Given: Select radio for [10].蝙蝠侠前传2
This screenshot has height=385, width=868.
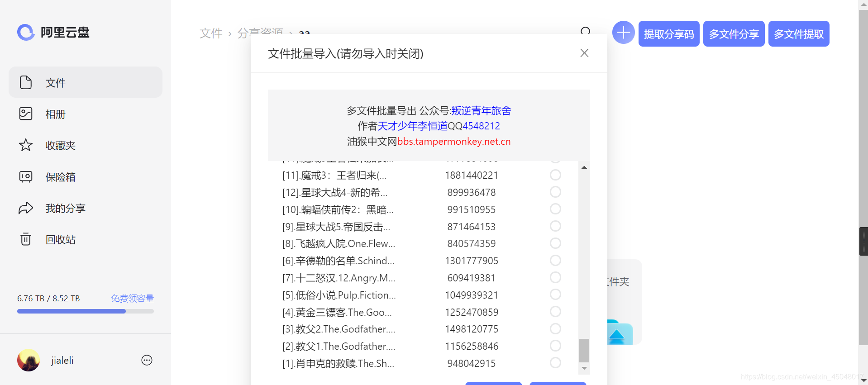Looking at the screenshot, I should (555, 209).
